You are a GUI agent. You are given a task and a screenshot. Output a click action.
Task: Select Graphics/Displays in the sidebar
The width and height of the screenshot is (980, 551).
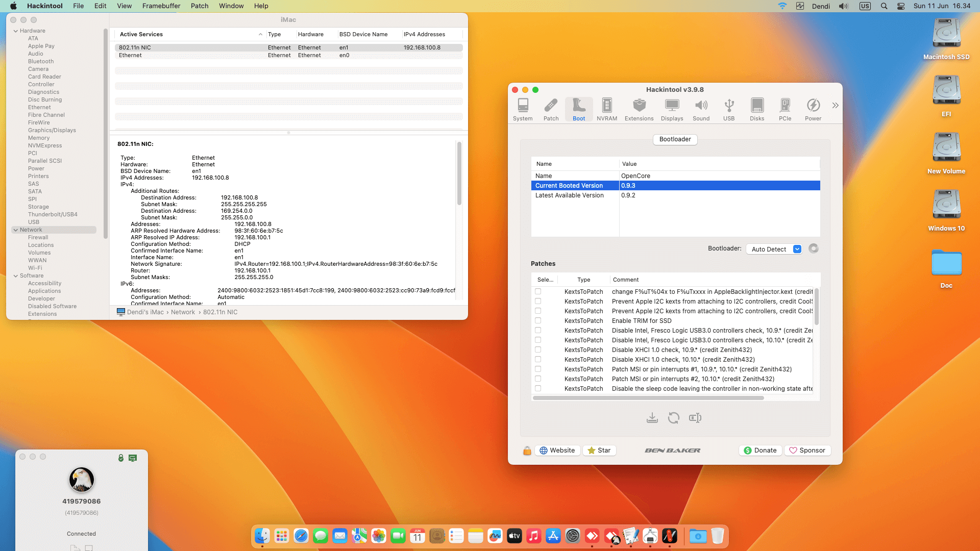coord(52,130)
